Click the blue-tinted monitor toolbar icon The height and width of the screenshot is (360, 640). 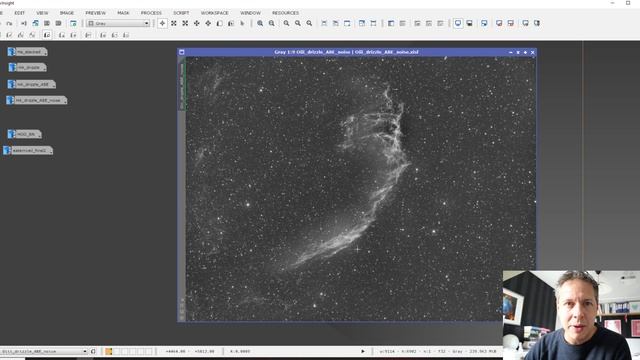point(484,24)
